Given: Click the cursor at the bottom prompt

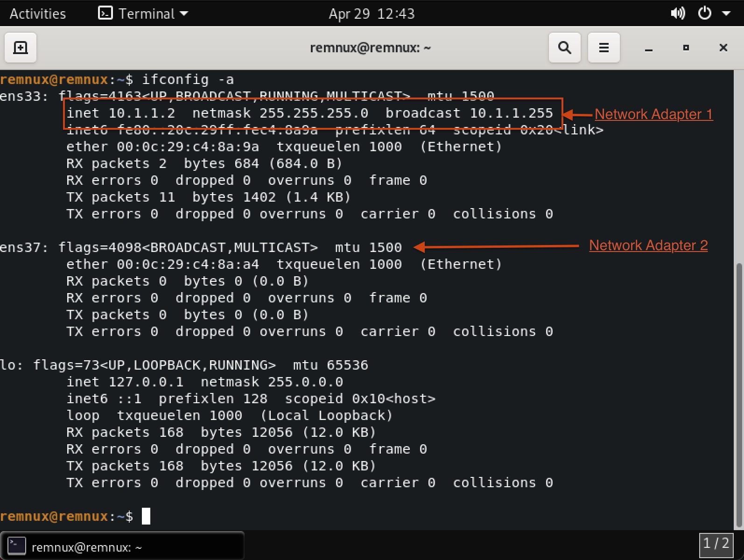Looking at the screenshot, I should [x=146, y=516].
